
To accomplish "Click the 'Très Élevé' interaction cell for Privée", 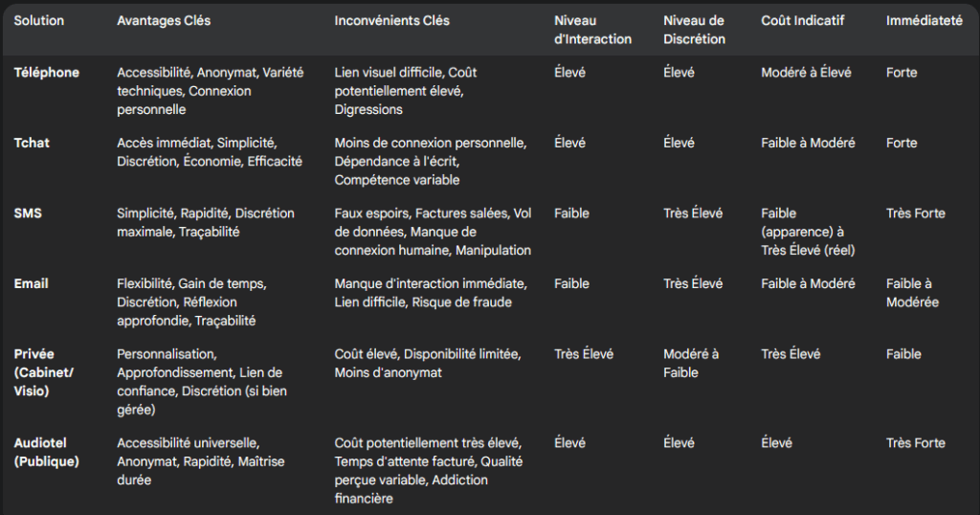I will (x=584, y=354).
